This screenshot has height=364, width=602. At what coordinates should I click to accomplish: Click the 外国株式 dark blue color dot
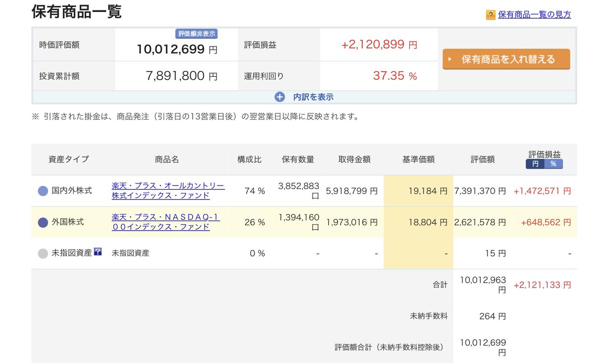(43, 222)
